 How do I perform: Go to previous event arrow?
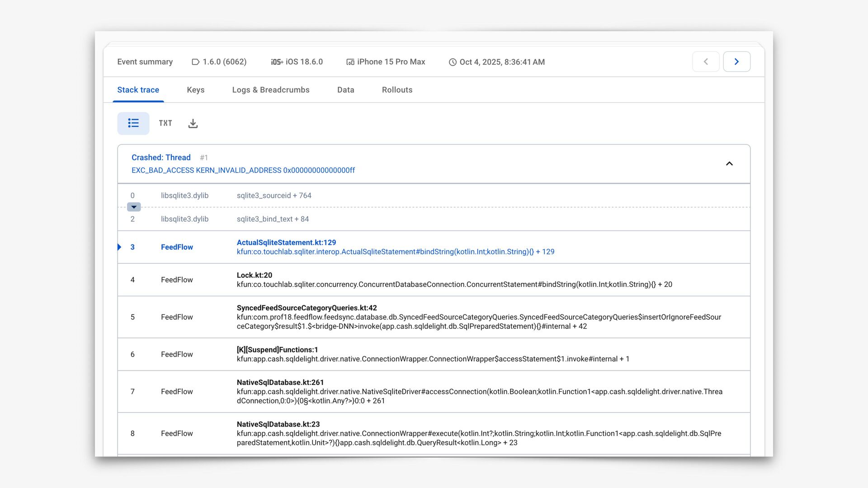click(x=706, y=62)
